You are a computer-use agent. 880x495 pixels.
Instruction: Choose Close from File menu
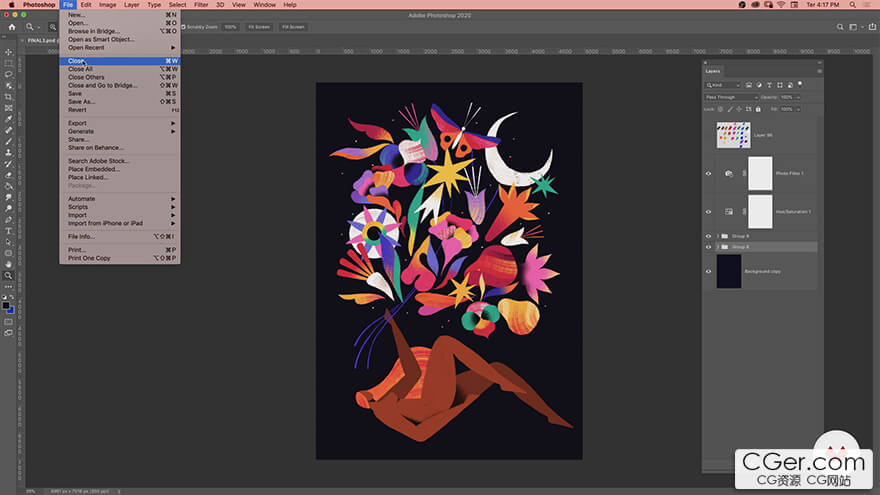[120, 61]
